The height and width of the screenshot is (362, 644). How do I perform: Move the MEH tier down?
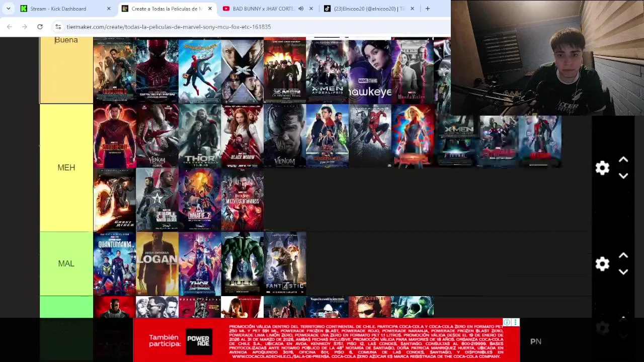click(x=623, y=175)
